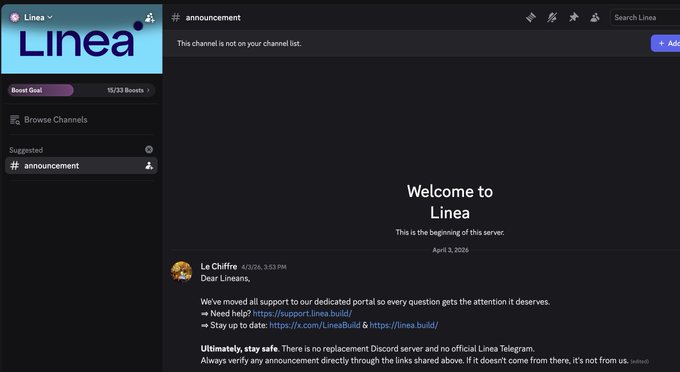Open the https://linea.build/ link
The width and height of the screenshot is (680, 372).
404,325
